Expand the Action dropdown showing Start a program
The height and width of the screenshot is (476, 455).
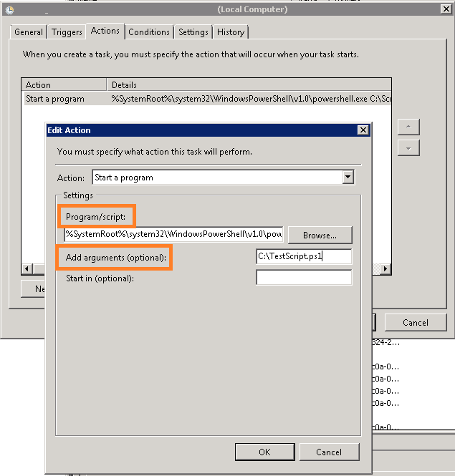coord(223,178)
